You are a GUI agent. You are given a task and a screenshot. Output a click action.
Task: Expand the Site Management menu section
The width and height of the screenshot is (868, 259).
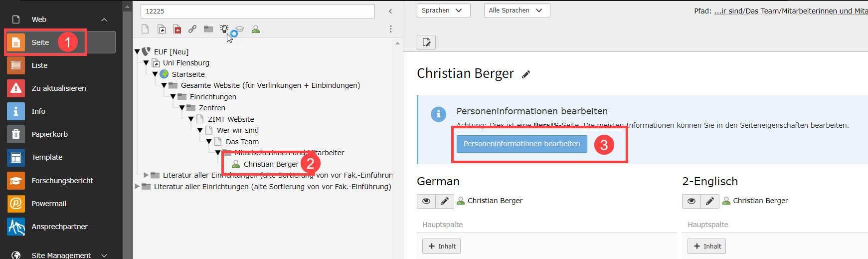tap(104, 255)
